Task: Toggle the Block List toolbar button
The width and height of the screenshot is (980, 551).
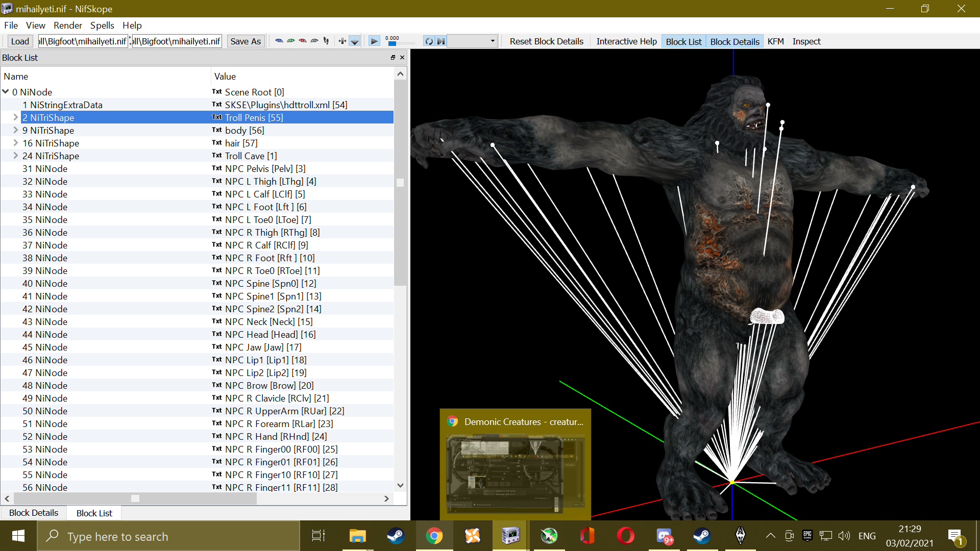Action: 683,41
